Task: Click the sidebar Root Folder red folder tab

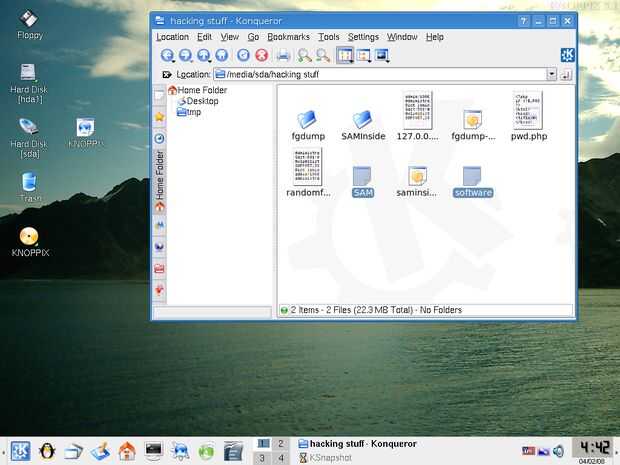Action: pos(159,269)
